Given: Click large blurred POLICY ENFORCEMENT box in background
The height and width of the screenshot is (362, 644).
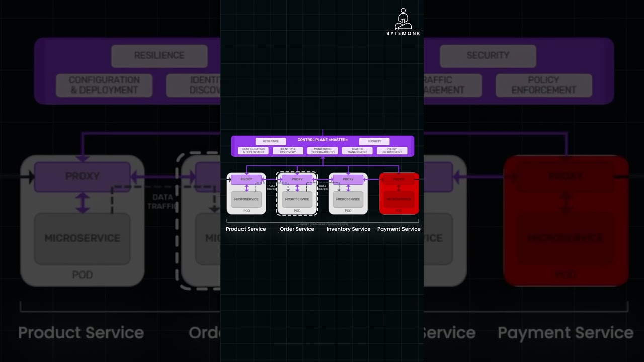Looking at the screenshot, I should click(544, 85).
